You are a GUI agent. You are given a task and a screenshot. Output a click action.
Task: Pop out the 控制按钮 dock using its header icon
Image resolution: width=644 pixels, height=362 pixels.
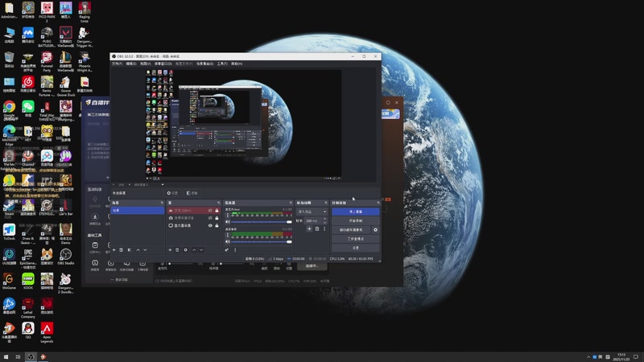click(x=378, y=203)
